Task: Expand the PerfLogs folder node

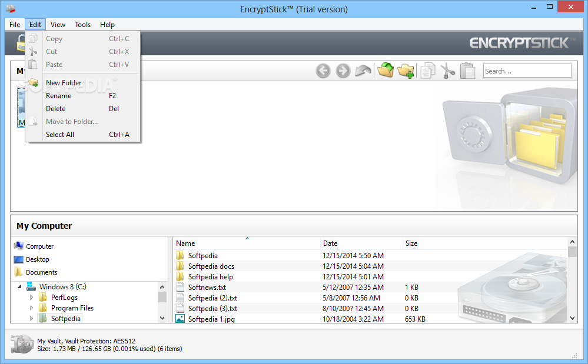Action: pyautogui.click(x=32, y=298)
